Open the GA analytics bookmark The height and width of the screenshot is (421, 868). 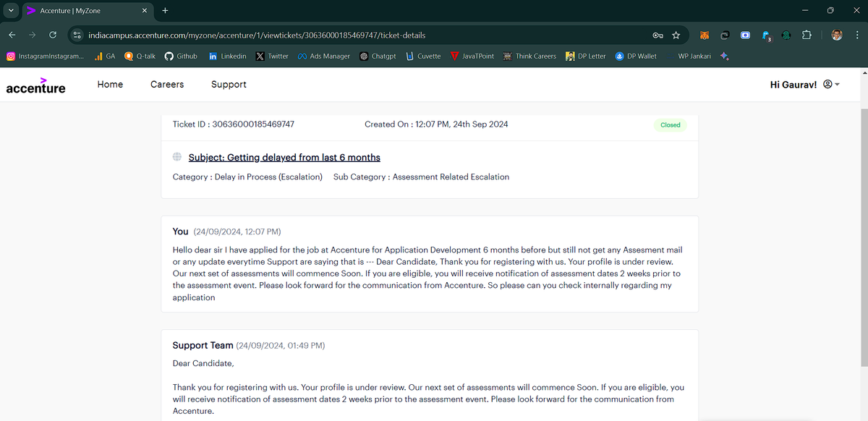coord(105,56)
